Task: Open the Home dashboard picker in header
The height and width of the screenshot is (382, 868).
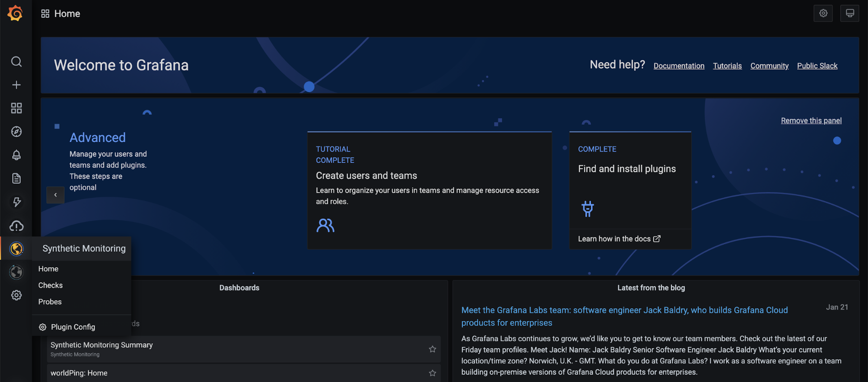Action: pos(61,14)
